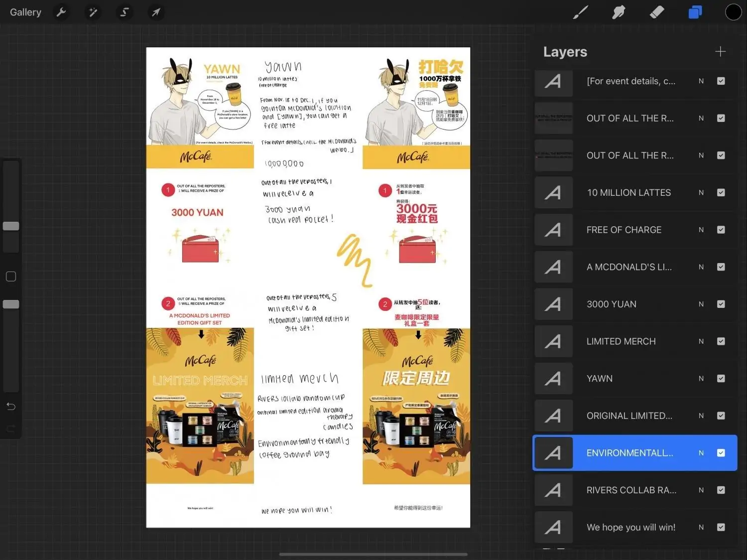Return to Gallery

pyautogui.click(x=25, y=12)
